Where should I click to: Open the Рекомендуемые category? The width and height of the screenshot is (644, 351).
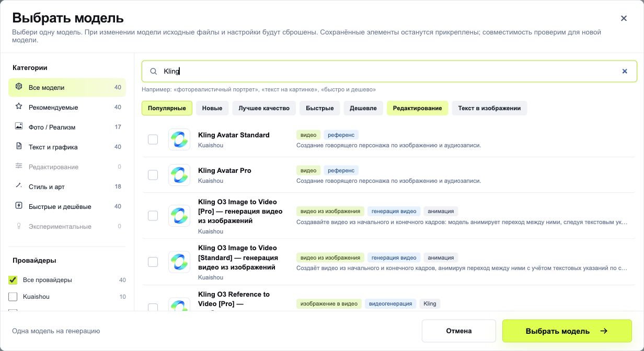67,107
